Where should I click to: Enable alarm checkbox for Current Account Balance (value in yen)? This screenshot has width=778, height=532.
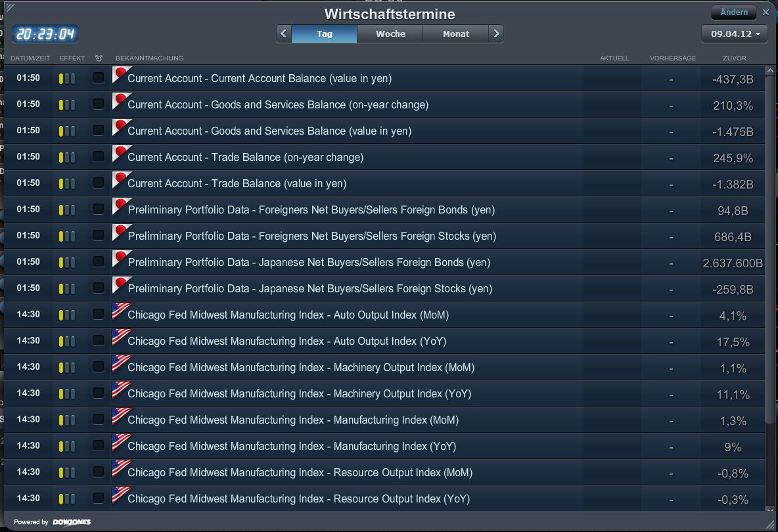(x=99, y=78)
